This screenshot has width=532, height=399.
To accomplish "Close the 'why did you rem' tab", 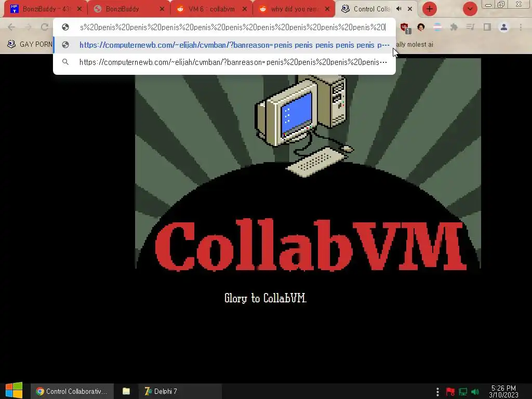I will (327, 9).
